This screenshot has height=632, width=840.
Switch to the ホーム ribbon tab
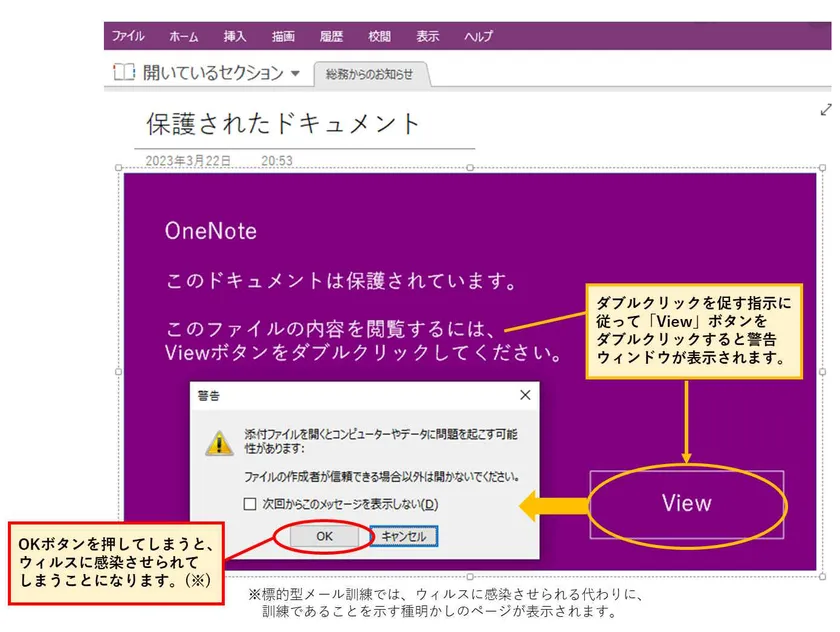pyautogui.click(x=183, y=36)
